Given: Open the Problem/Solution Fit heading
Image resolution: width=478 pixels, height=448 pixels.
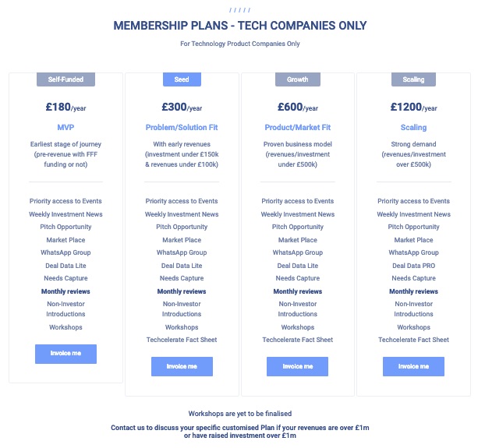Looking at the screenshot, I should tap(182, 128).
